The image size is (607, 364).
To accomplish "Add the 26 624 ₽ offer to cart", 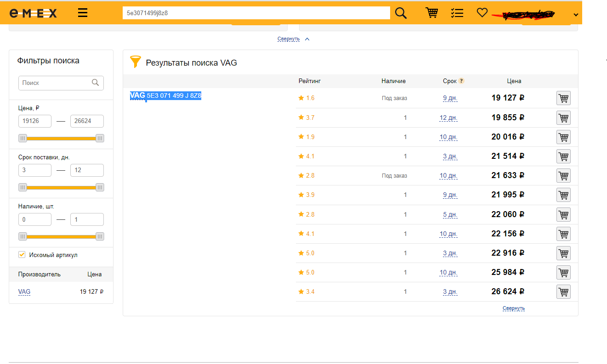I will pyautogui.click(x=563, y=291).
